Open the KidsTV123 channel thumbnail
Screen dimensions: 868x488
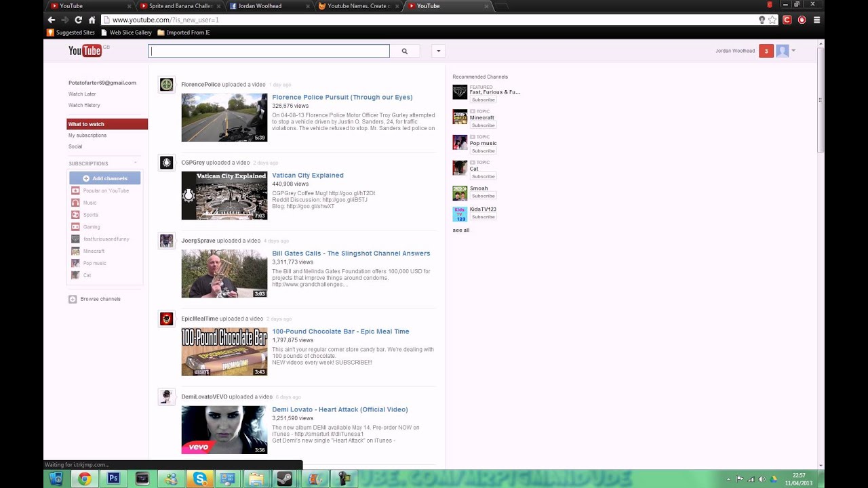pyautogui.click(x=460, y=214)
